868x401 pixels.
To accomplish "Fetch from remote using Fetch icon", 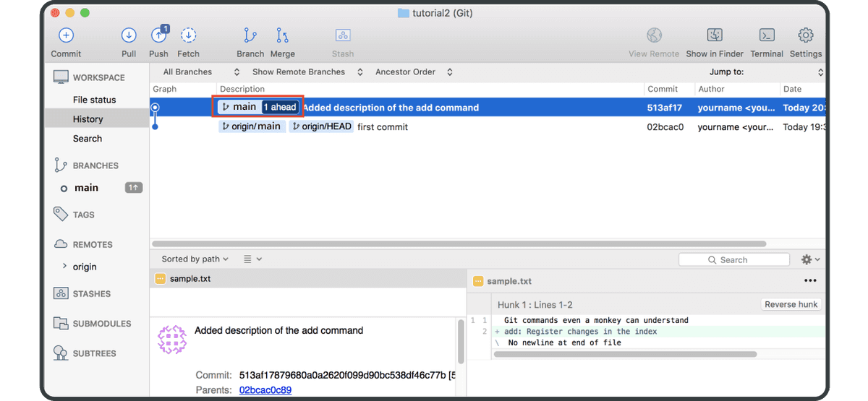I will click(188, 35).
